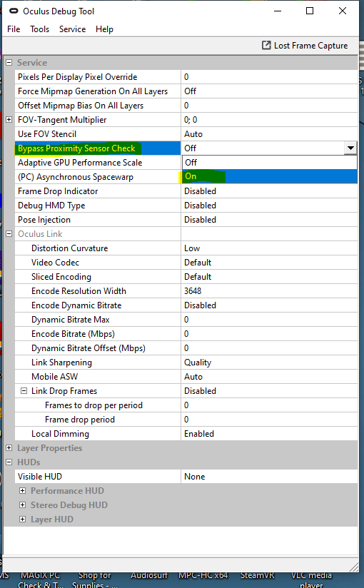Click Distortion Curvature value Low
The height and width of the screenshot is (588, 364).
pyautogui.click(x=269, y=248)
